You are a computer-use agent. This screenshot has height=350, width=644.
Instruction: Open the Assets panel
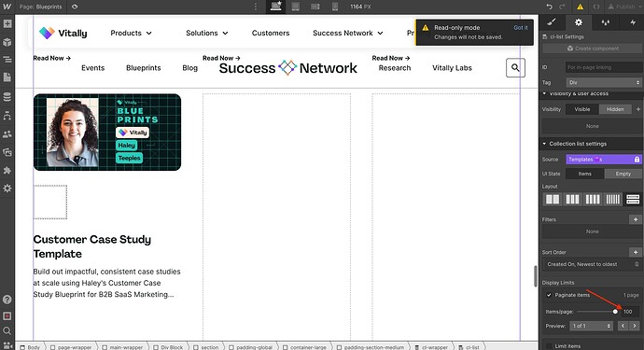[7, 152]
